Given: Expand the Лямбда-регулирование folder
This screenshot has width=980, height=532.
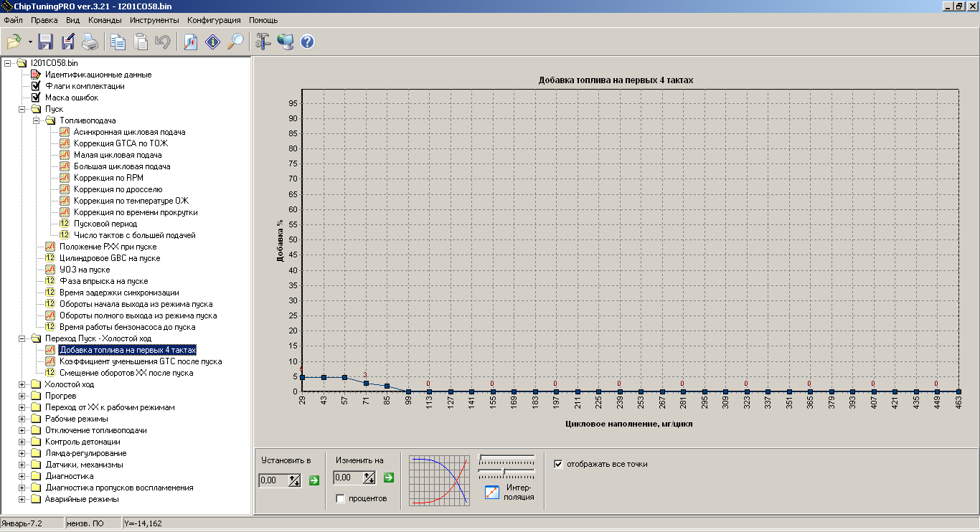Looking at the screenshot, I should (x=22, y=453).
